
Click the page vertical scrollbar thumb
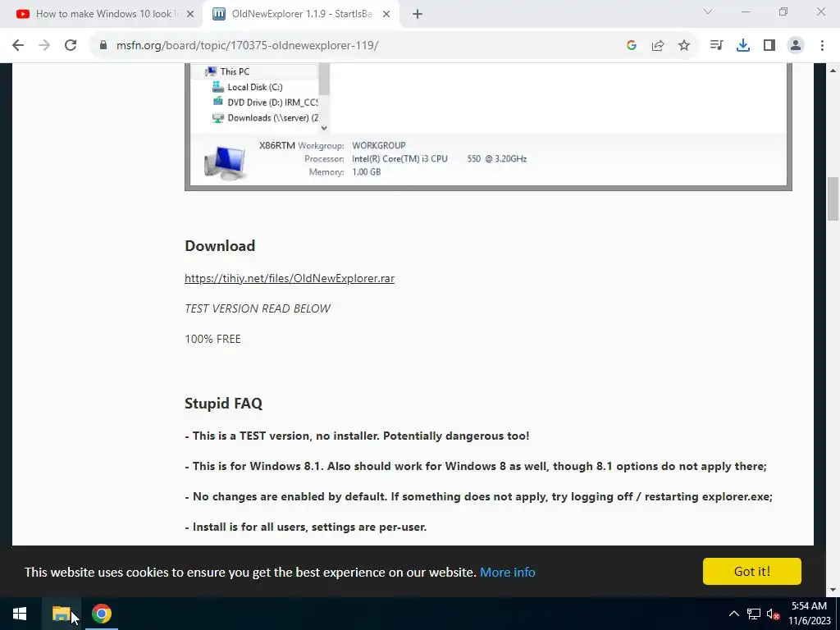tap(833, 199)
